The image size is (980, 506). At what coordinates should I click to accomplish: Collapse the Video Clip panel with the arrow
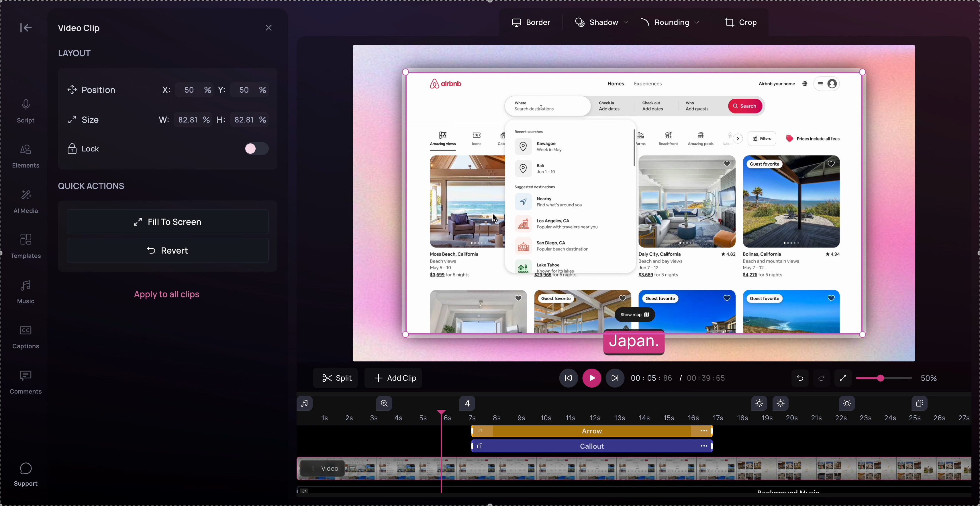point(25,28)
